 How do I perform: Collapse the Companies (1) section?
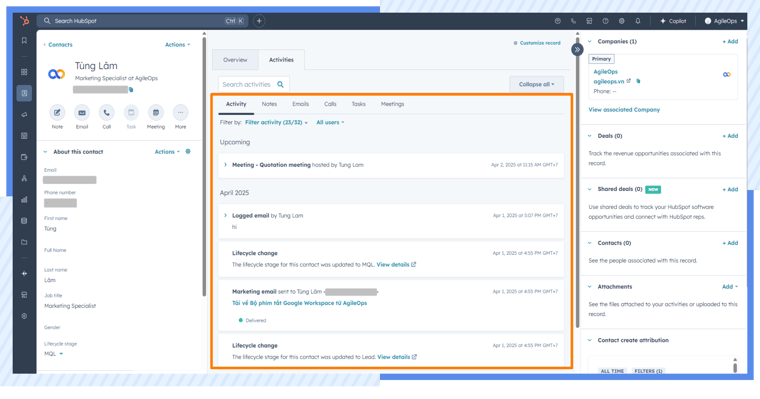coord(590,42)
